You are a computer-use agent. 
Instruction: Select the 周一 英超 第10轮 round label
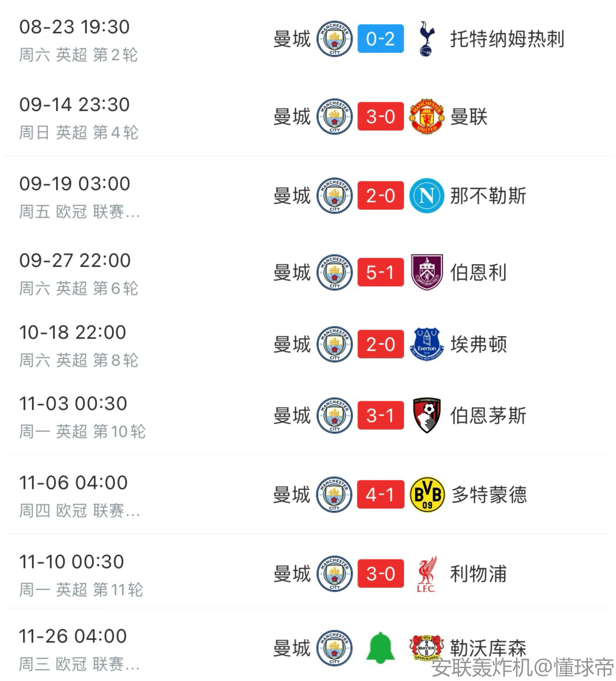[x=82, y=431]
